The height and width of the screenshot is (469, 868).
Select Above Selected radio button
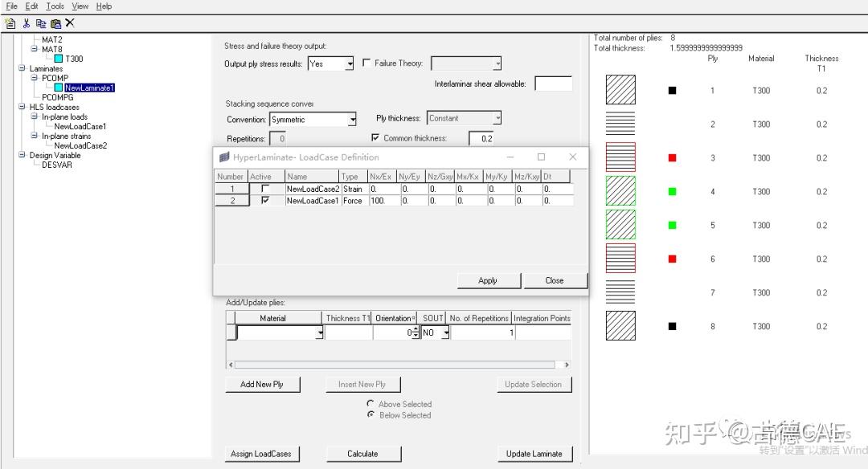[x=371, y=404]
